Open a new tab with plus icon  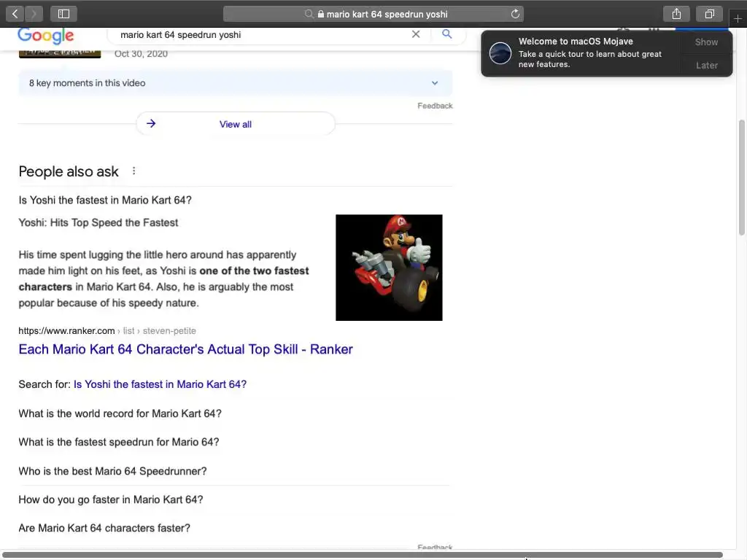[x=738, y=18]
